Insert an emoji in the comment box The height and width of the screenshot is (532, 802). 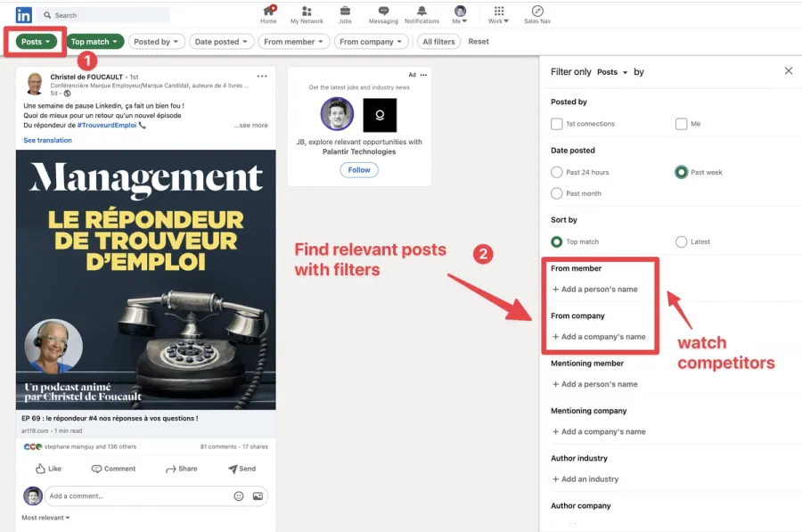237,495
